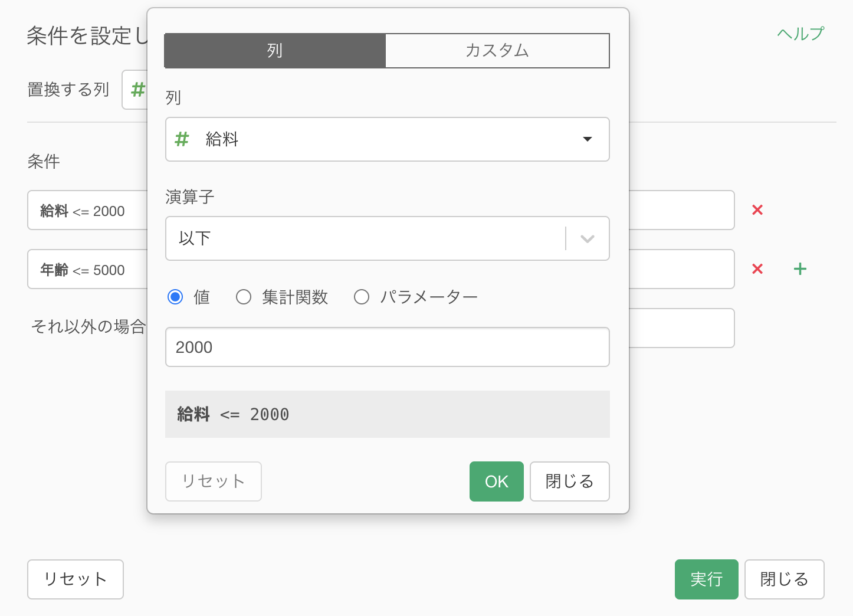Open the 置換する列 column selector
The height and width of the screenshot is (616, 853).
[134, 90]
